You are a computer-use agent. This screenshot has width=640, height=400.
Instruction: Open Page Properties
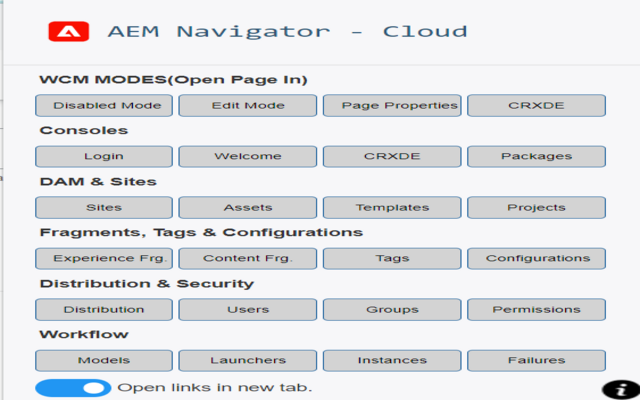coord(392,106)
